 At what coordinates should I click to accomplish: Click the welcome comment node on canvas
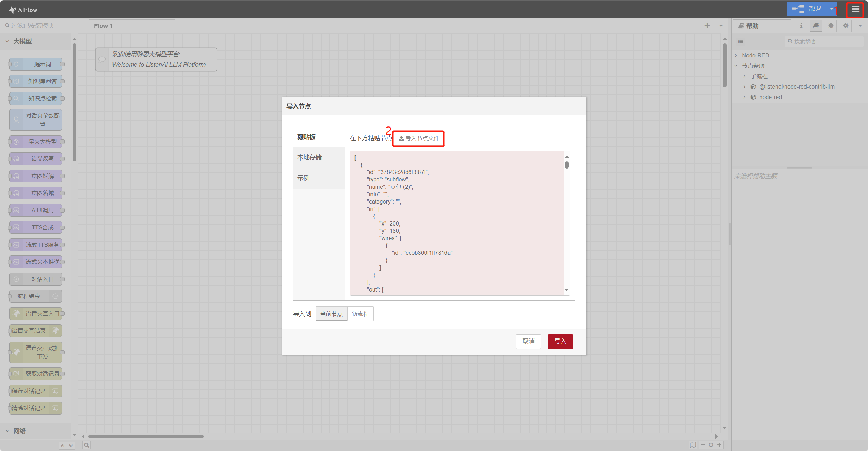point(156,59)
